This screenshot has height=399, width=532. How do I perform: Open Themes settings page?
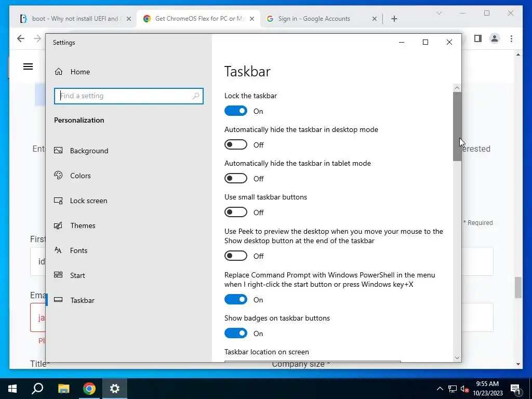[x=75, y=225]
